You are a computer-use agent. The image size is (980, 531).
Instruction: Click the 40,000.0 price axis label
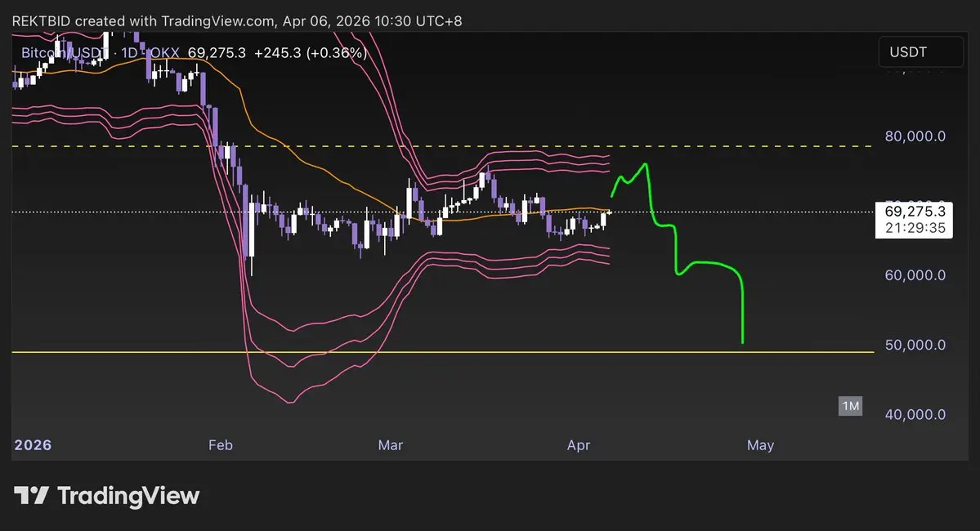pyautogui.click(x=915, y=415)
